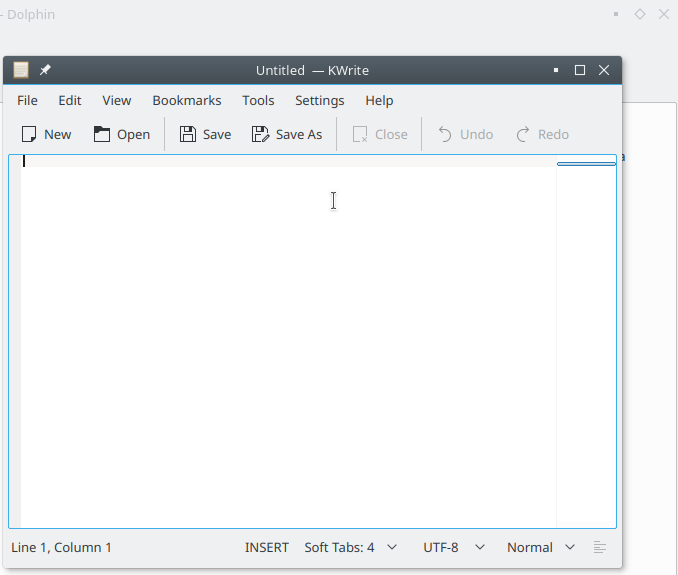Click the New document toolbar button

click(x=46, y=134)
